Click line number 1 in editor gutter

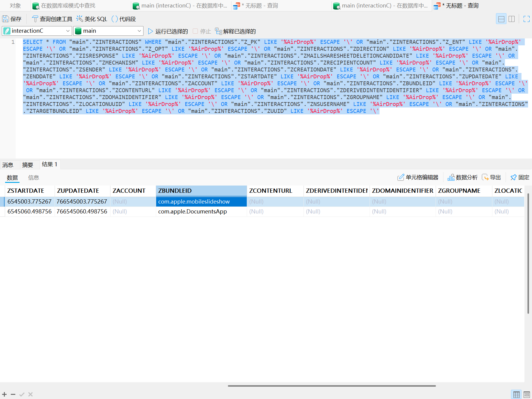[13, 42]
